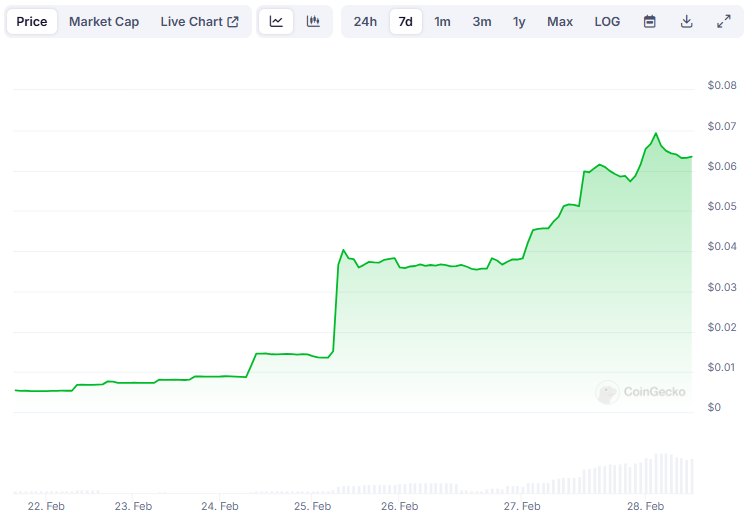
Task: Open the Live Chart link
Action: pos(199,22)
